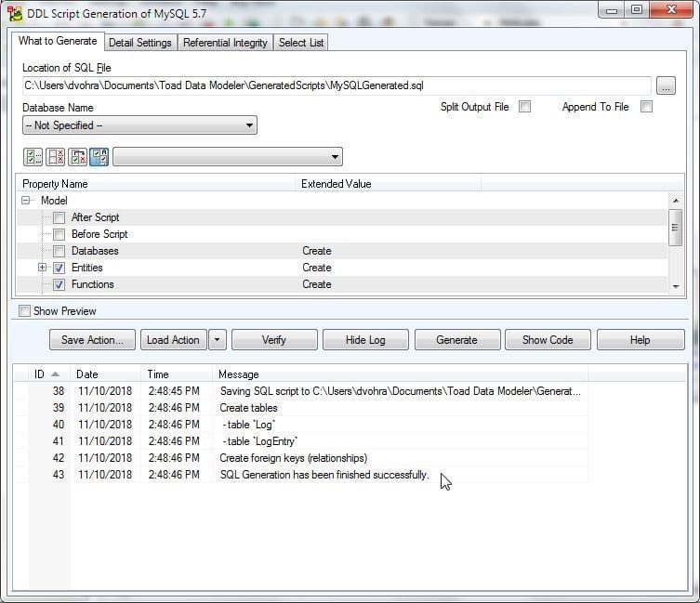The image size is (700, 603).
Task: Uncheck the Entities checkbox
Action: click(59, 268)
